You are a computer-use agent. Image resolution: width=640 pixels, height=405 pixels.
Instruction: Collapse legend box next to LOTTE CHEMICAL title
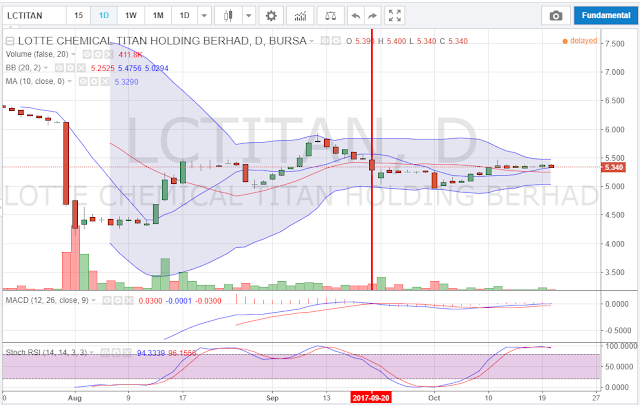click(x=10, y=41)
